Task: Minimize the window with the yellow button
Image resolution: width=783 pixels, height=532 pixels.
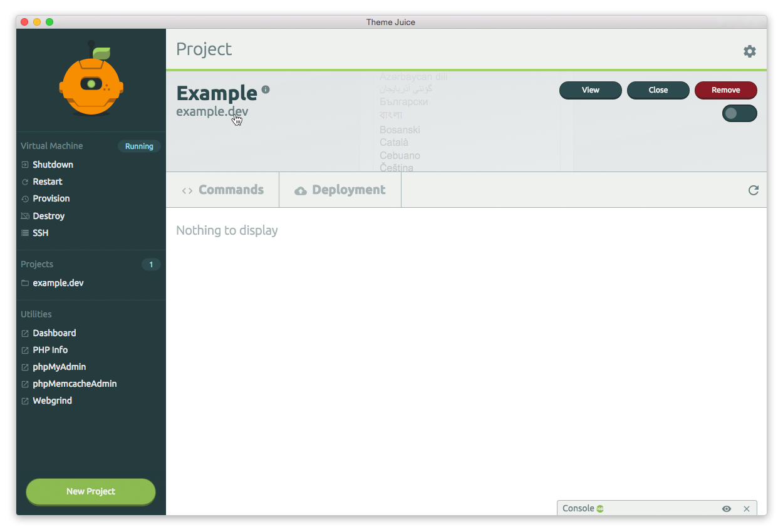Action: tap(37, 22)
